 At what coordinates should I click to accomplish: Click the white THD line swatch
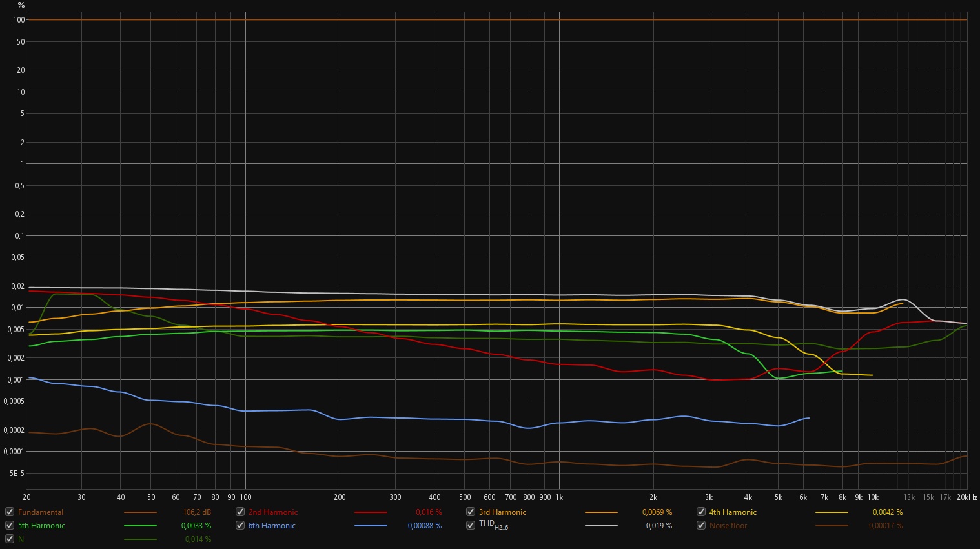pyautogui.click(x=601, y=526)
